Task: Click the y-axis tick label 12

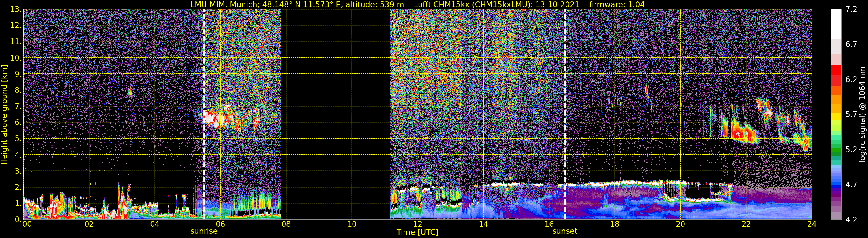Action: pyautogui.click(x=16, y=25)
